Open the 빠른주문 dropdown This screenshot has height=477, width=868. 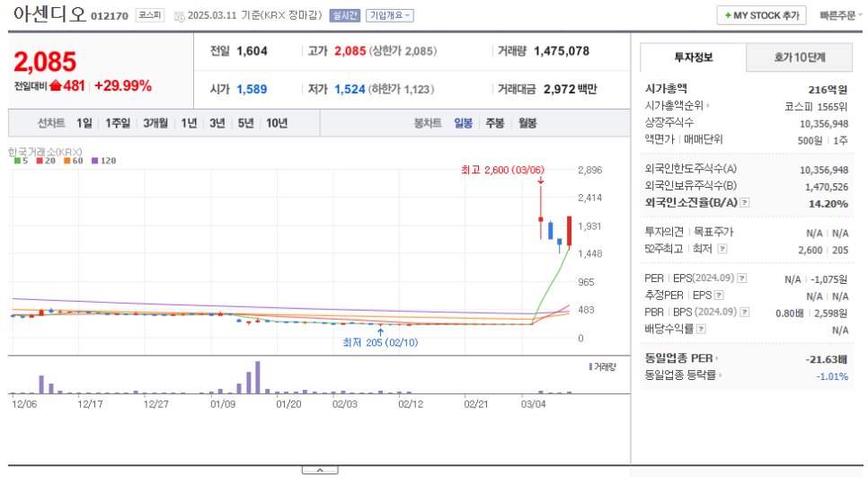click(x=840, y=15)
